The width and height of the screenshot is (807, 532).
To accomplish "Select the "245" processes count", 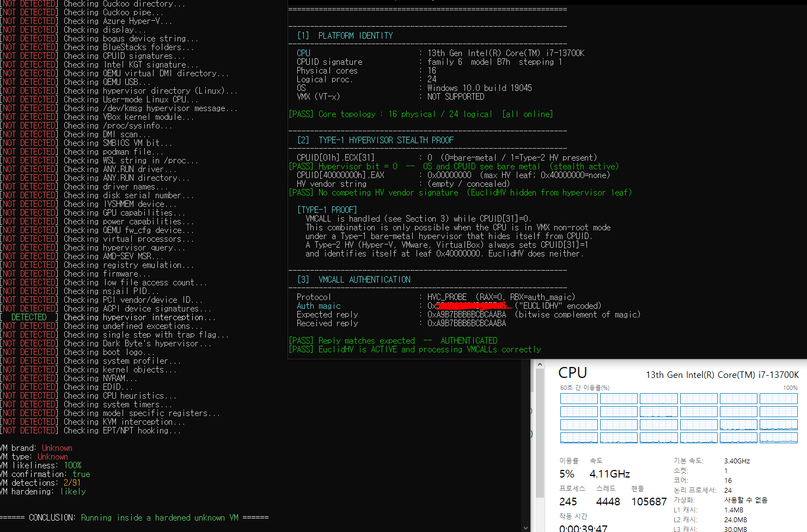I will coord(568,502).
